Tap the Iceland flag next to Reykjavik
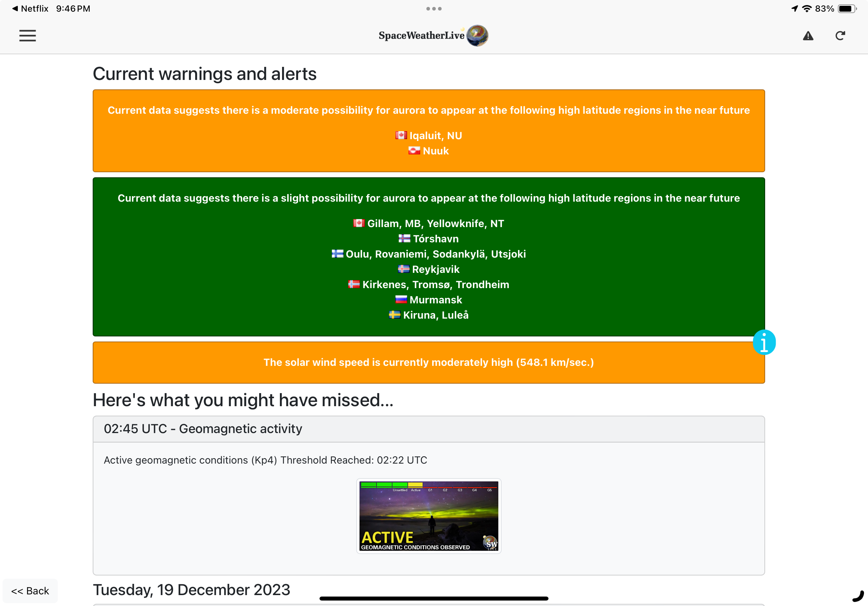This screenshot has width=868, height=606. [x=403, y=269]
